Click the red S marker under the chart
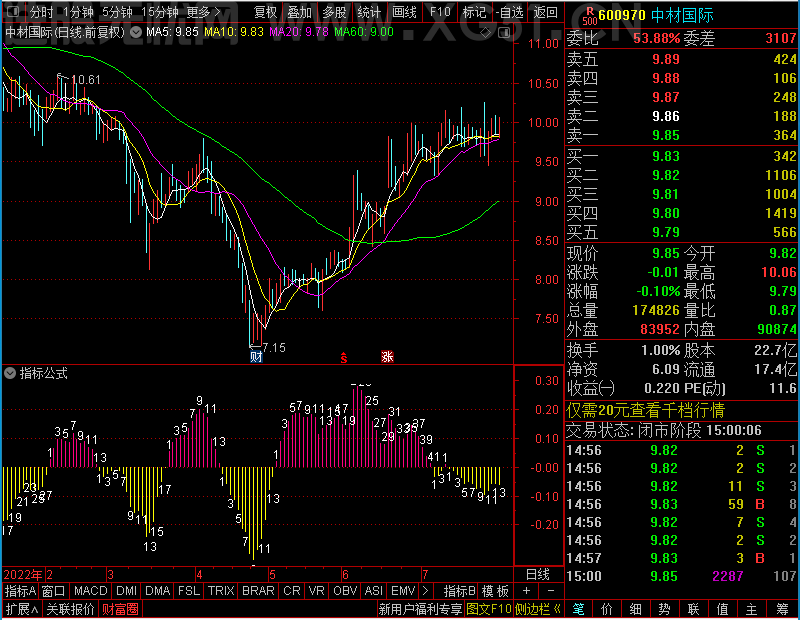The width and height of the screenshot is (800, 620). coord(344,358)
